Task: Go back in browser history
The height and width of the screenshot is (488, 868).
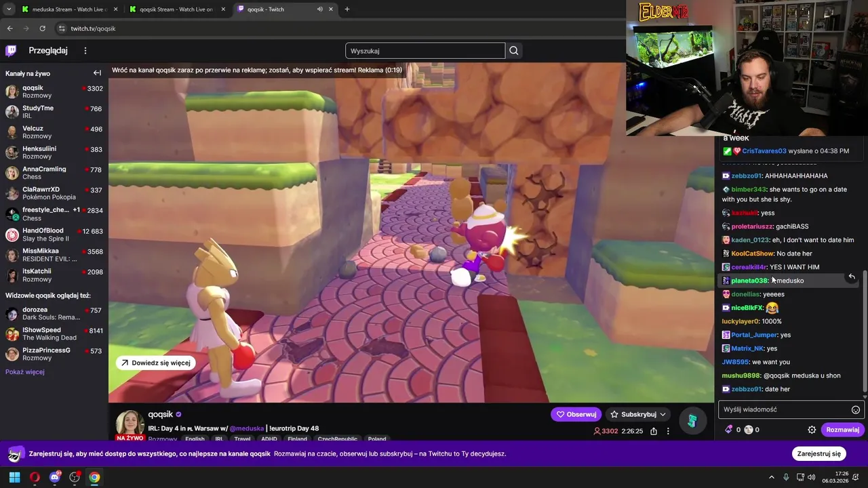Action: tap(9, 28)
